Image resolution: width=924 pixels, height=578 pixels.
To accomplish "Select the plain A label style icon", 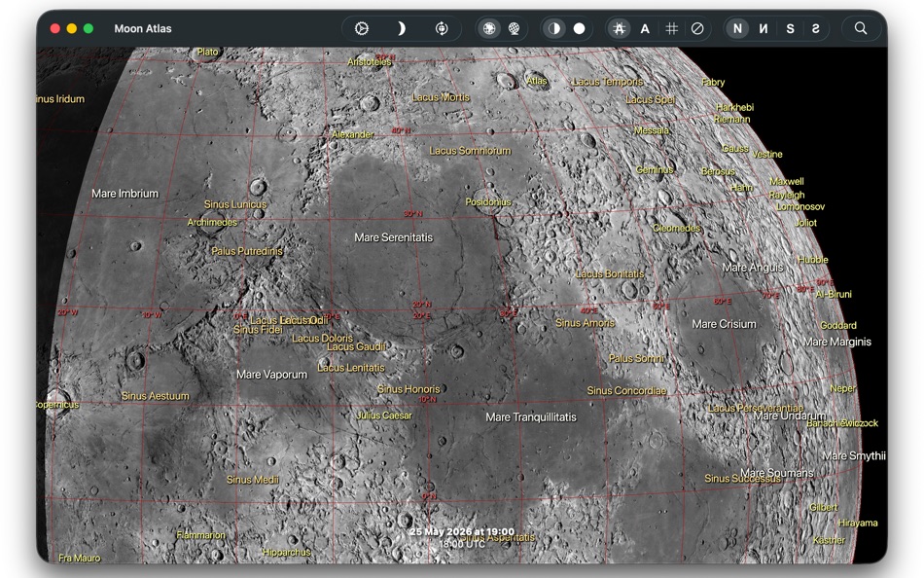I will 644,28.
